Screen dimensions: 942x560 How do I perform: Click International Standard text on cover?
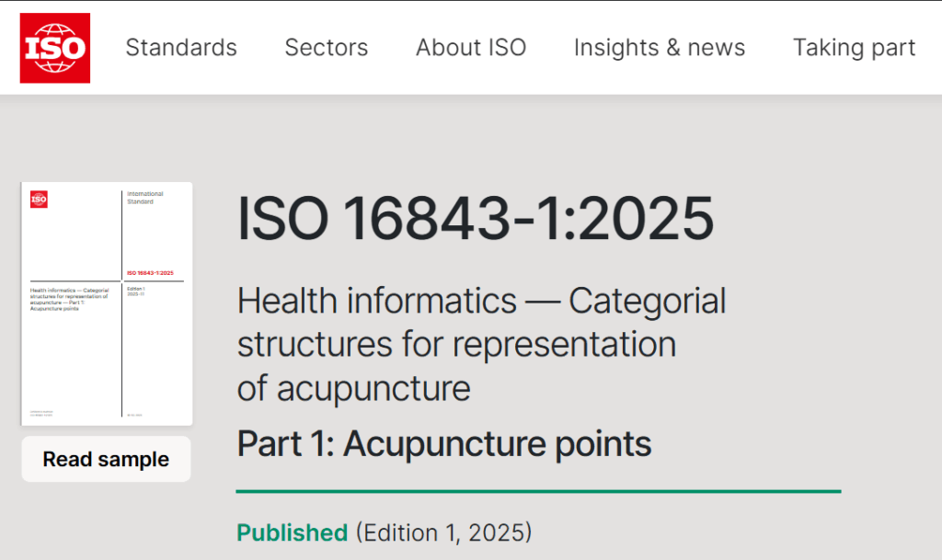pos(144,198)
